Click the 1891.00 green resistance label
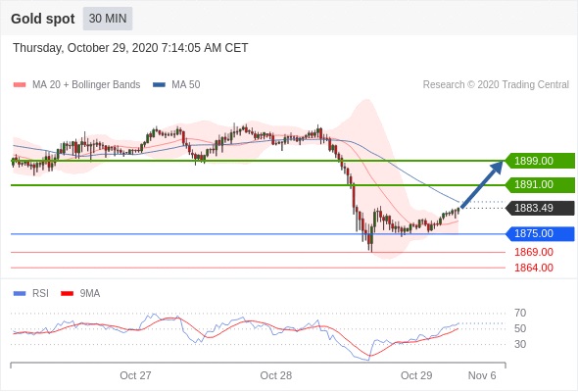 coord(540,184)
